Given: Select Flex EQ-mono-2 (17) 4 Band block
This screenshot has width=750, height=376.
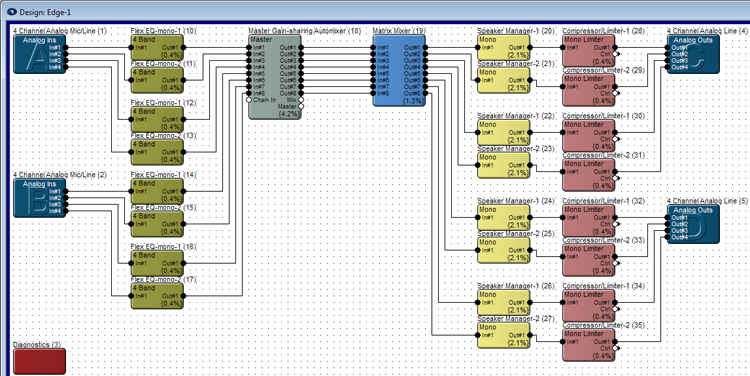Looking at the screenshot, I should pos(157,296).
